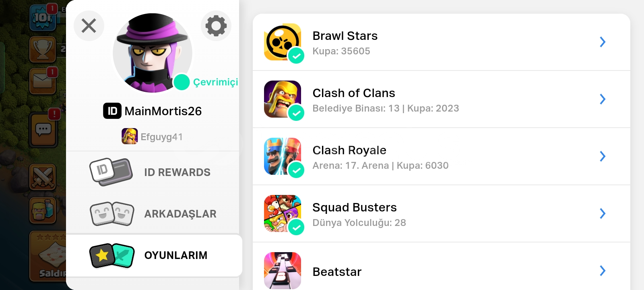Tap the Çevrimiçi online status indicator
This screenshot has width=644, height=290.
(206, 82)
